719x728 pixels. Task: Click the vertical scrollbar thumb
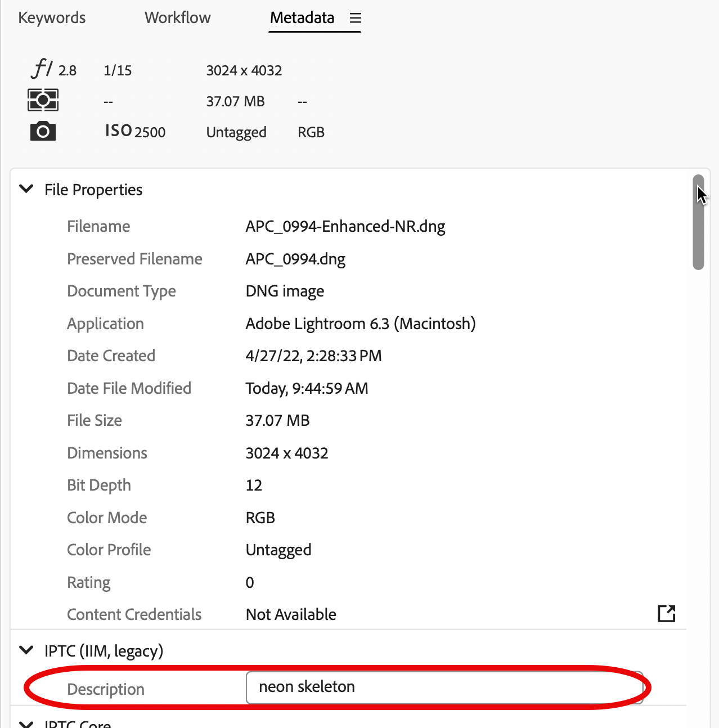698,219
